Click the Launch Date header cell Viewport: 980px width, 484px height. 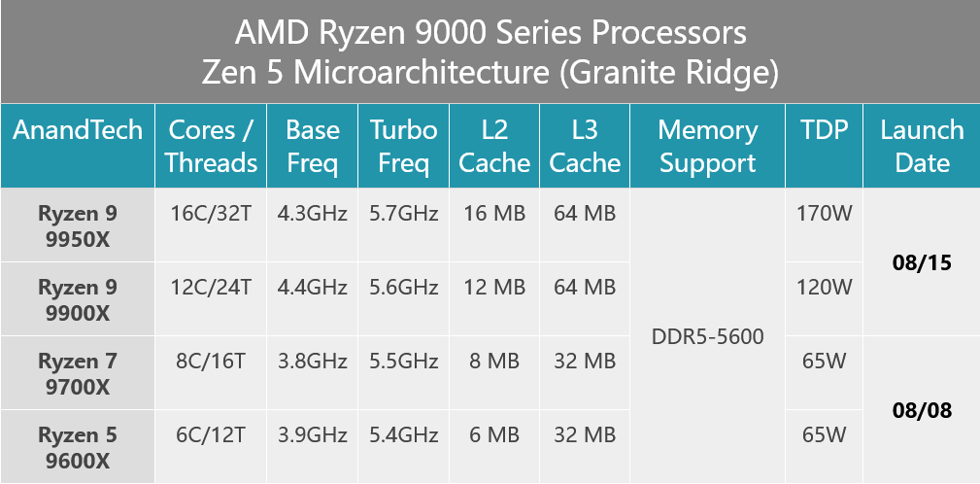[x=922, y=146]
